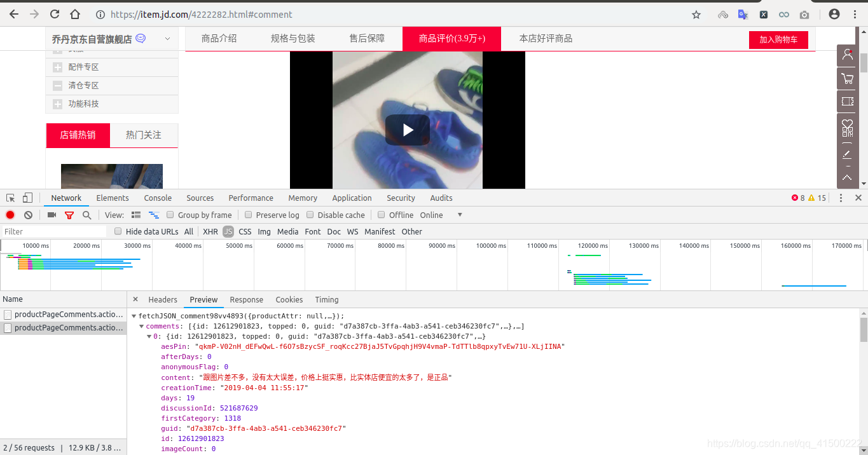View site information icon in address bar
Screen dimensions: 868x455
(100, 14)
